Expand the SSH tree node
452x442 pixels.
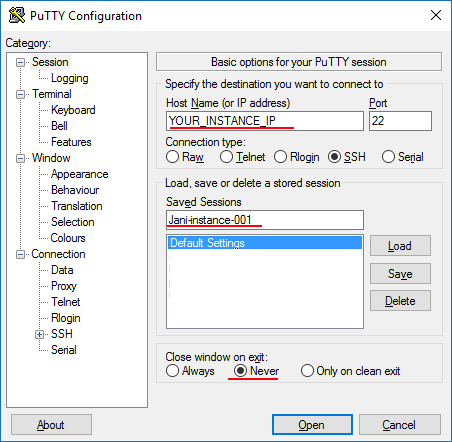(x=40, y=334)
